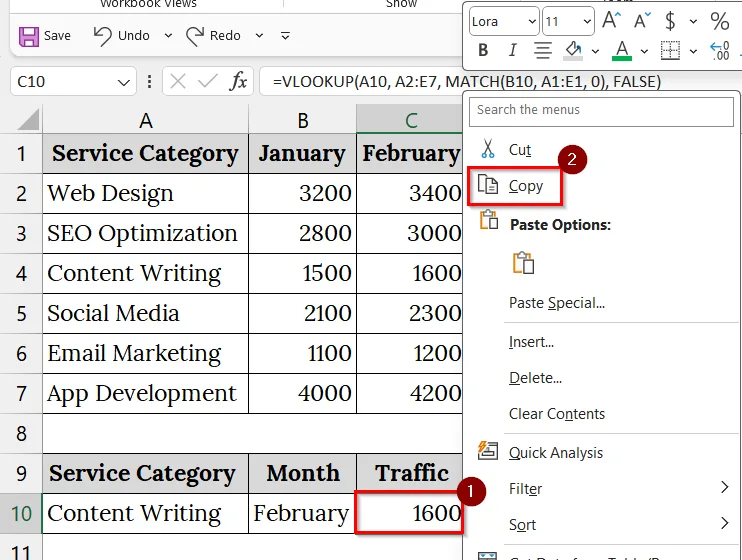Viewport: 742px width, 560px height.
Task: Click the Content Writing cell in row 10
Action: tap(145, 514)
